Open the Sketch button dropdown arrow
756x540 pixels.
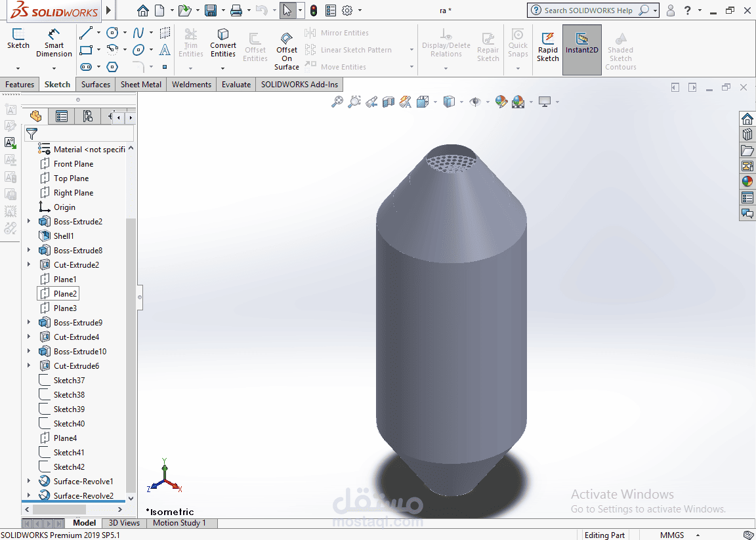point(18,68)
